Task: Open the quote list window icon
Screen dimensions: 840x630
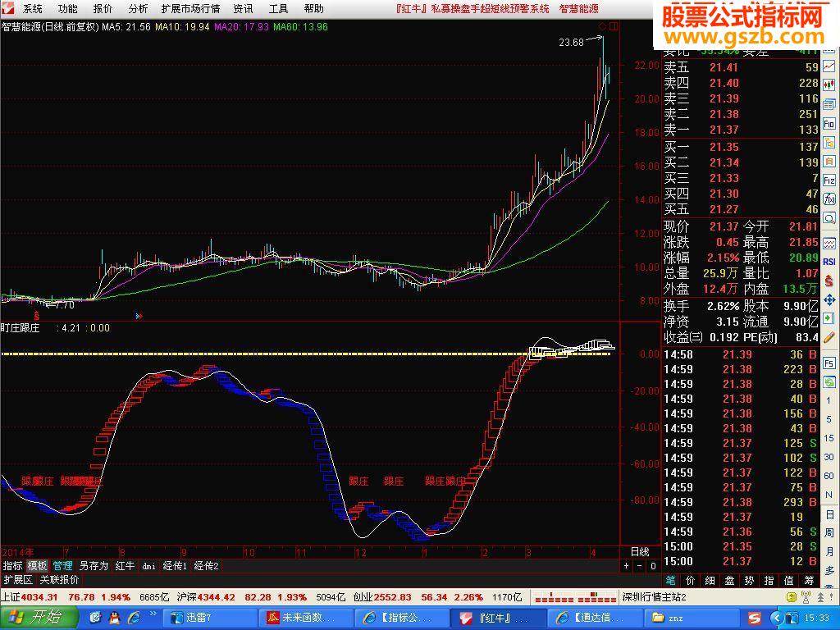Action: (829, 104)
